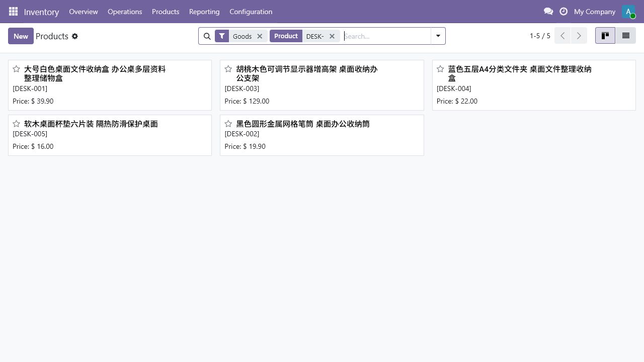Open the Operations menu
This screenshot has width=644, height=362.
(x=125, y=12)
